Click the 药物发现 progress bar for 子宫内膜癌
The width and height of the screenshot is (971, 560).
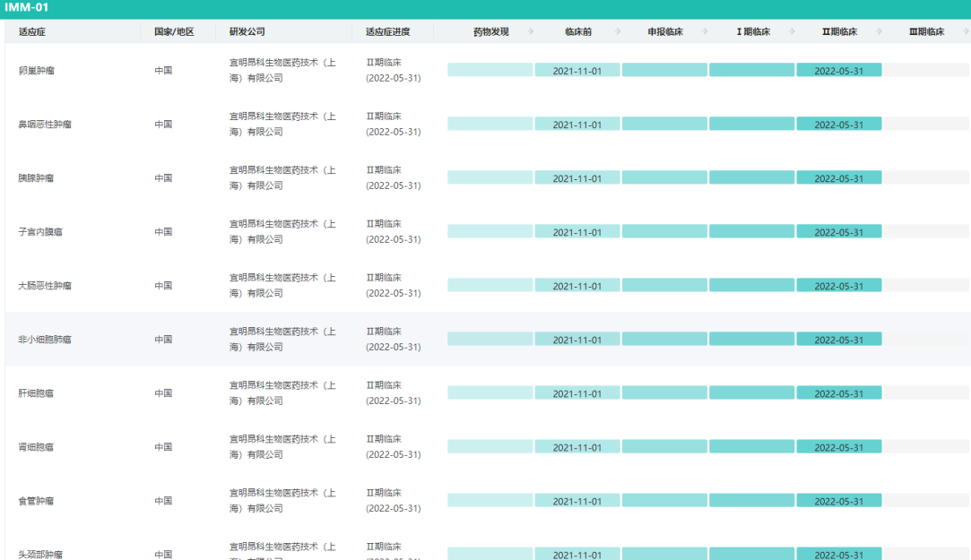pyautogui.click(x=490, y=232)
